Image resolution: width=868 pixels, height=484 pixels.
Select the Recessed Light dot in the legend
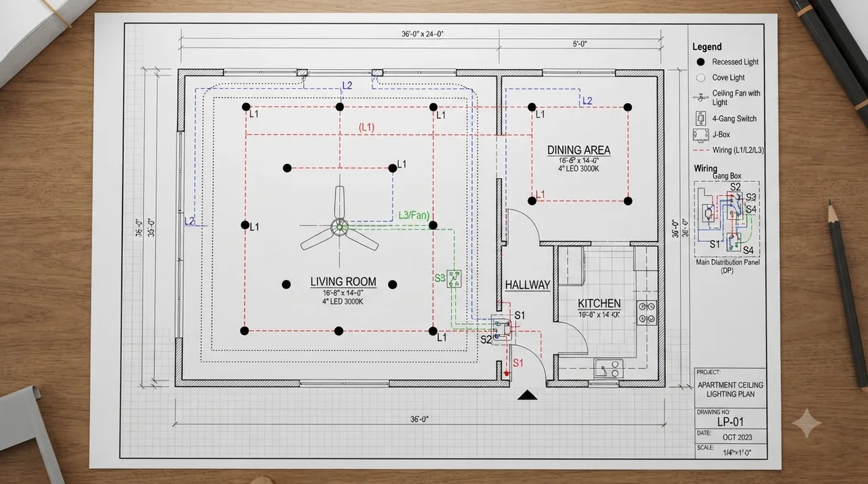click(701, 62)
